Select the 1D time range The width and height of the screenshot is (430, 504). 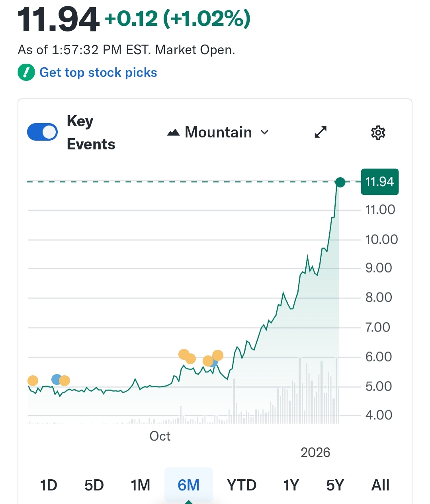(49, 485)
